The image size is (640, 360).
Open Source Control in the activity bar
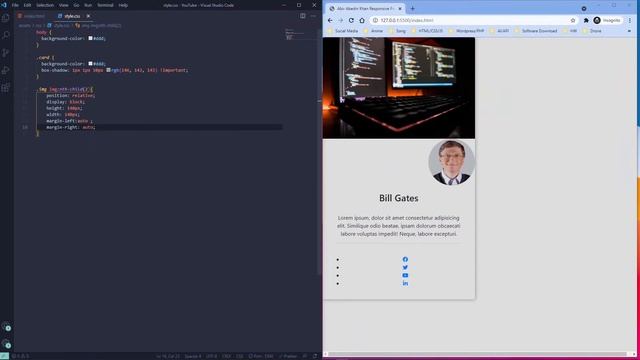tap(6, 53)
